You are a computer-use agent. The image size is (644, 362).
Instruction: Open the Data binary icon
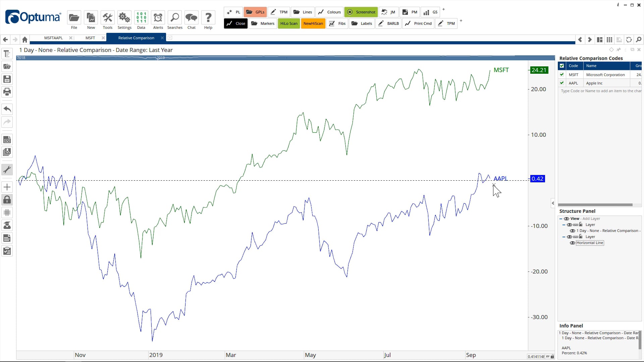tap(141, 17)
